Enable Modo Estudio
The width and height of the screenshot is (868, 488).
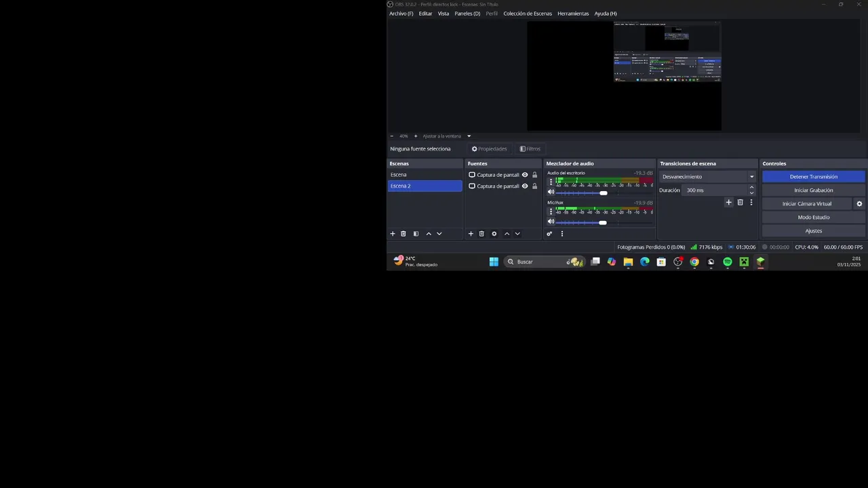814,218
